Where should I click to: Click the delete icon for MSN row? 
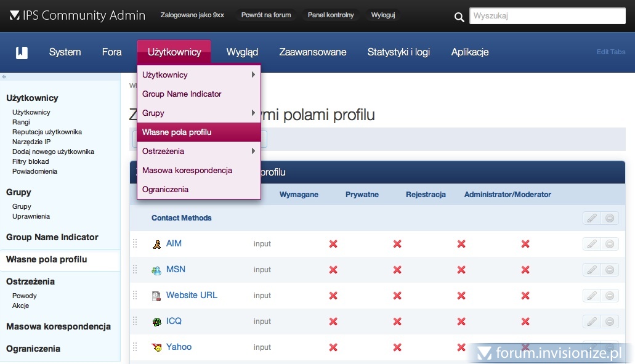coord(610,270)
